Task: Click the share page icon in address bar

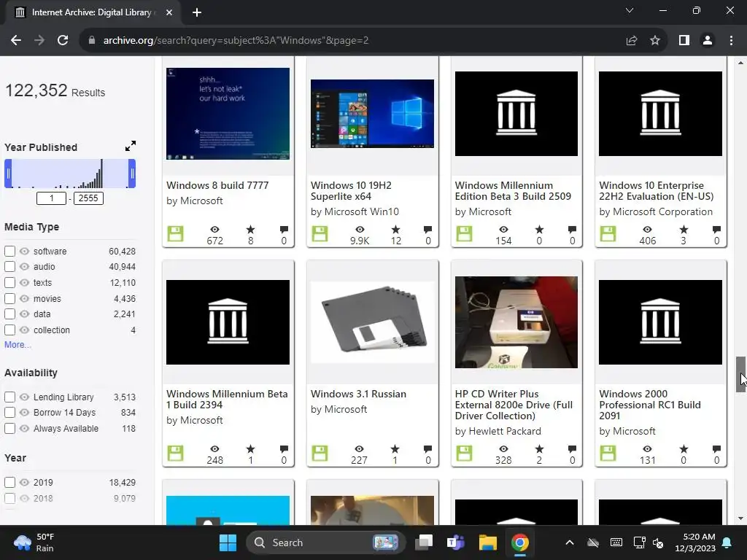Action: point(632,41)
